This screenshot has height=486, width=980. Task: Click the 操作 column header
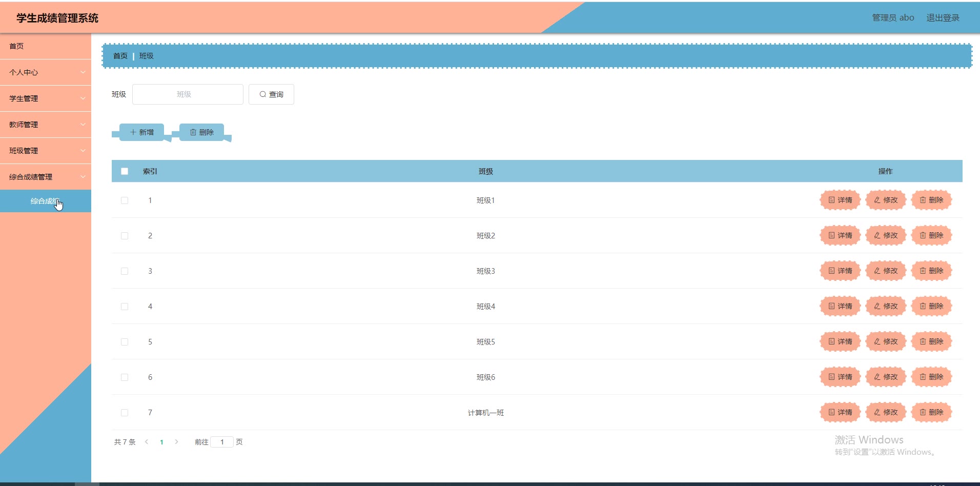coord(885,171)
